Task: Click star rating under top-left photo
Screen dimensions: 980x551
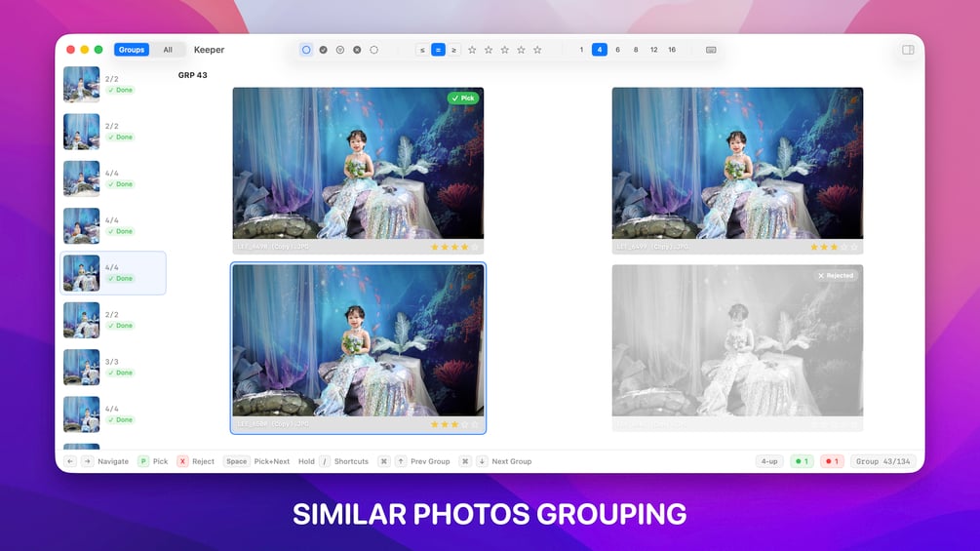Action: (454, 248)
